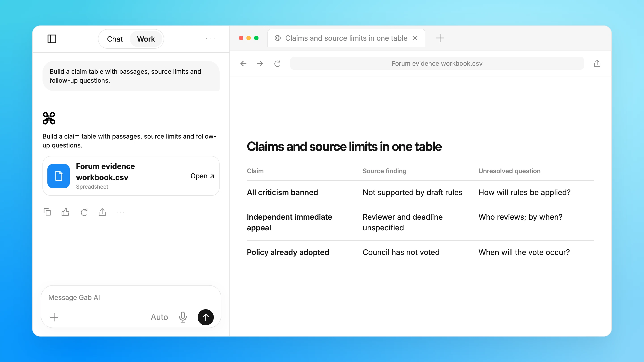Start voice input with the microphone
The width and height of the screenshot is (644, 362).
(x=183, y=317)
